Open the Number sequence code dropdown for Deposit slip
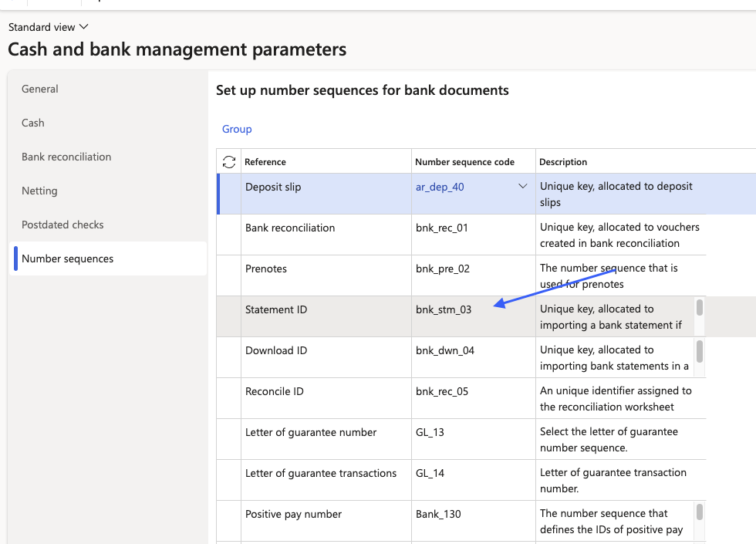The image size is (756, 544). [x=523, y=185]
